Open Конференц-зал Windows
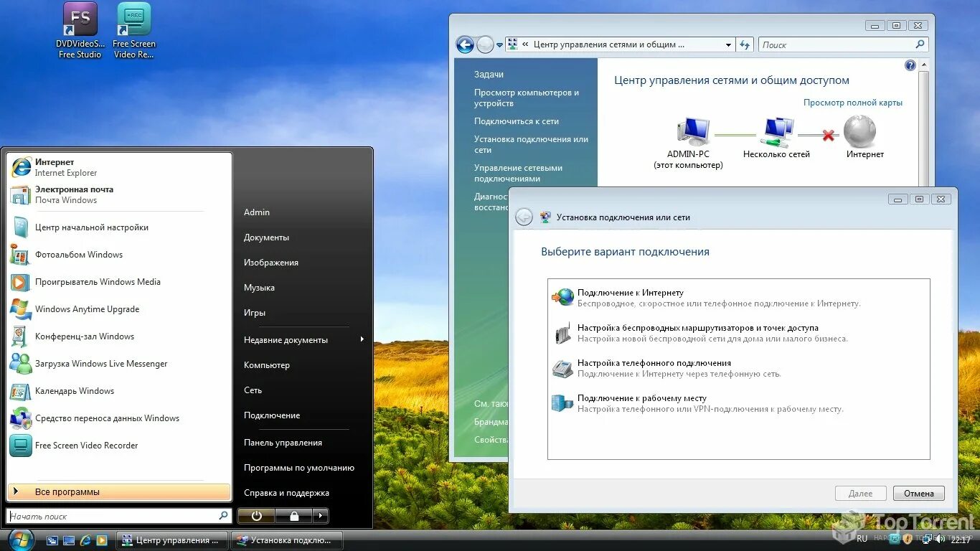 point(119,336)
